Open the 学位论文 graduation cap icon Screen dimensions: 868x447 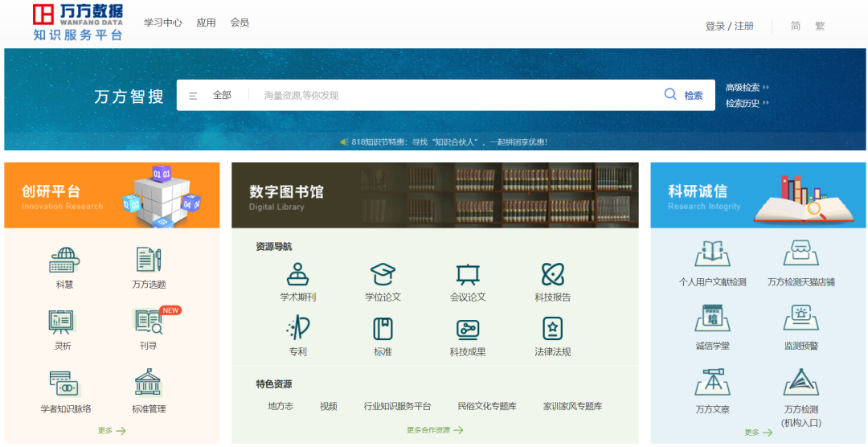[x=383, y=274]
